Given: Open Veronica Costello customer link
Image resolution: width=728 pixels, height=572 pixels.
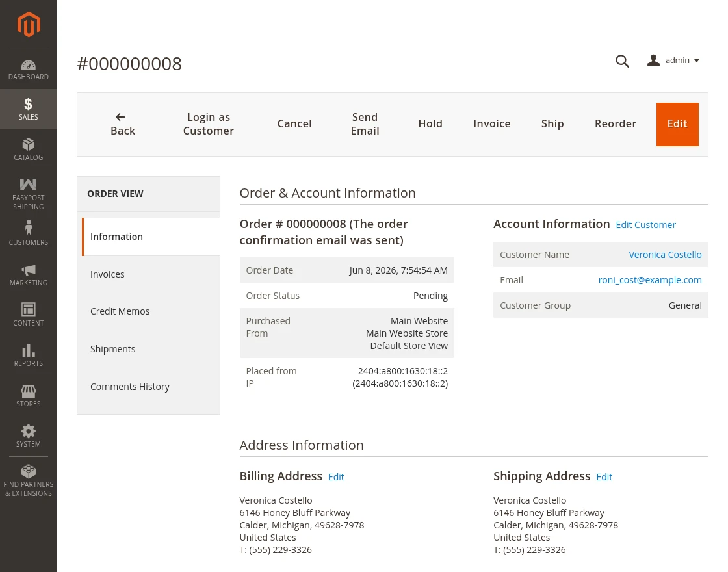Looking at the screenshot, I should coord(666,255).
